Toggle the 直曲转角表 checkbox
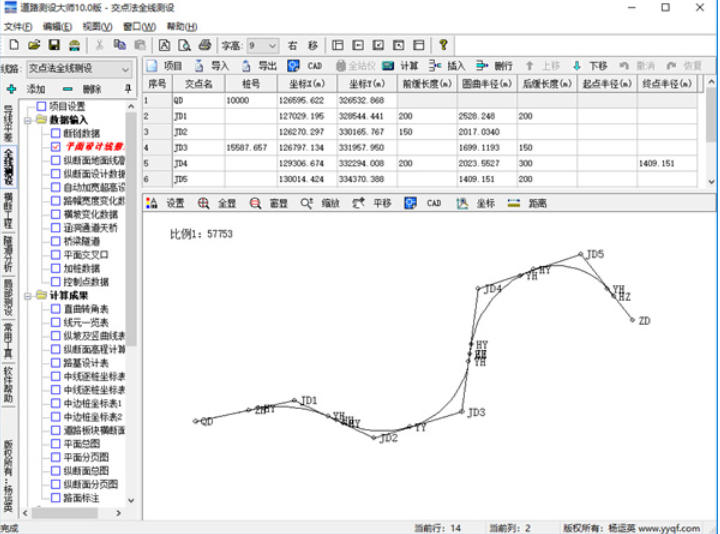This screenshot has width=720, height=534. 56,309
